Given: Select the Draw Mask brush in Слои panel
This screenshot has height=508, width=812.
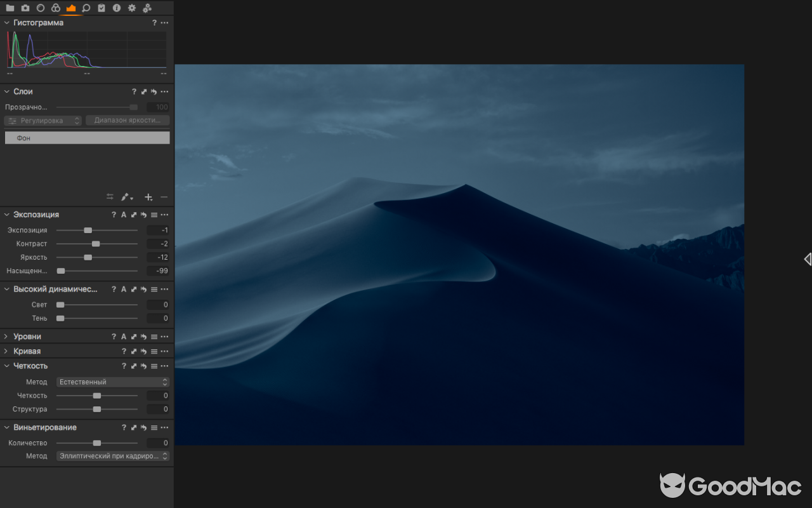Looking at the screenshot, I should coord(125,197).
